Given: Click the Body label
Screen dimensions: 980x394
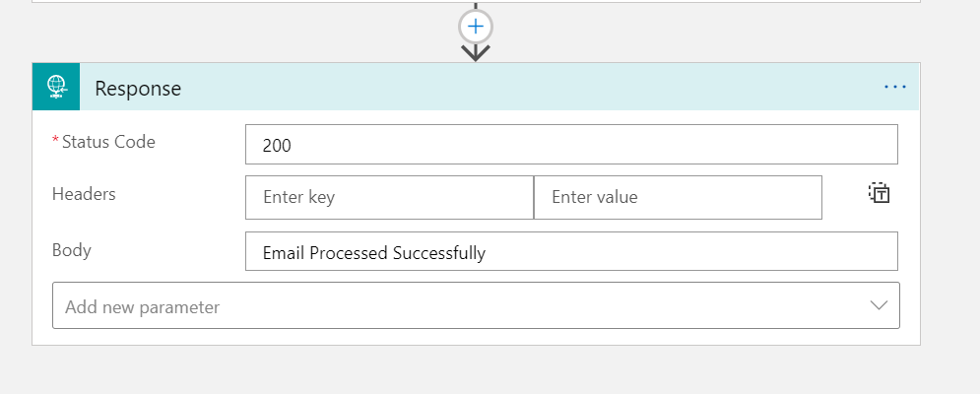Looking at the screenshot, I should (72, 250).
